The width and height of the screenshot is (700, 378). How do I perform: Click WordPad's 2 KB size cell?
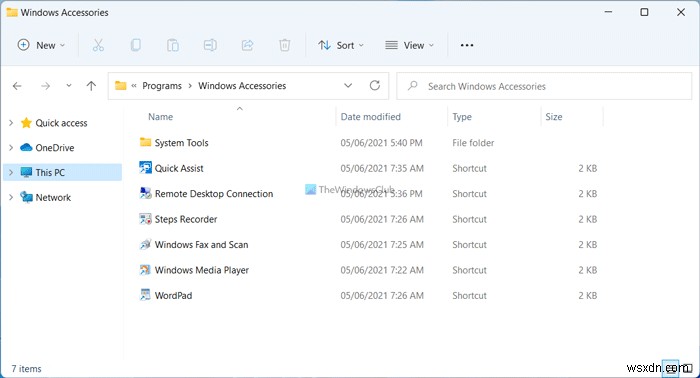588,295
